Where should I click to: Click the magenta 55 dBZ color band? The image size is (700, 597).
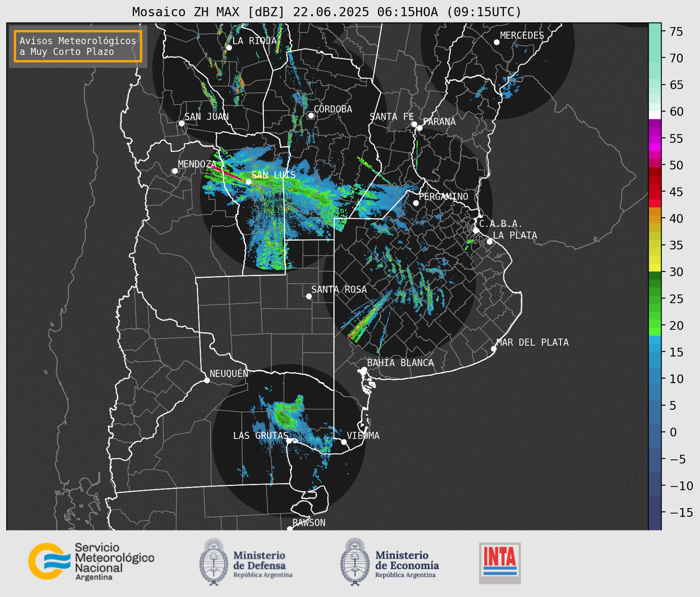[655, 139]
